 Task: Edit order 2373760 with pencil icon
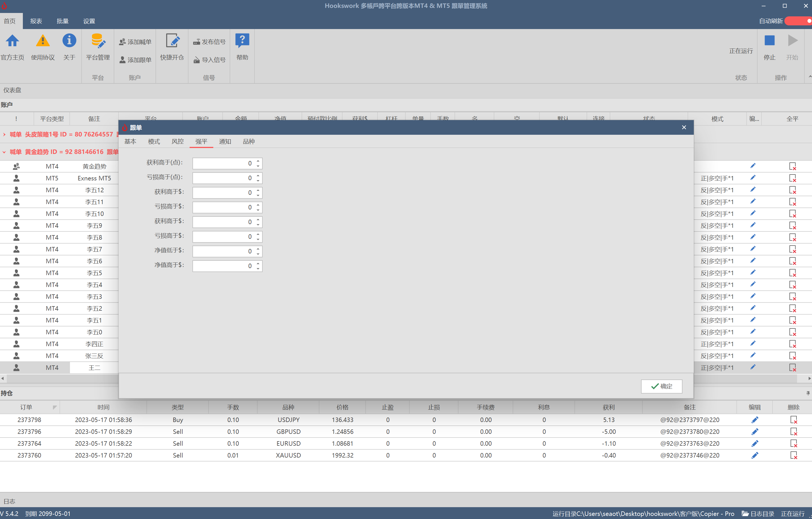point(755,455)
